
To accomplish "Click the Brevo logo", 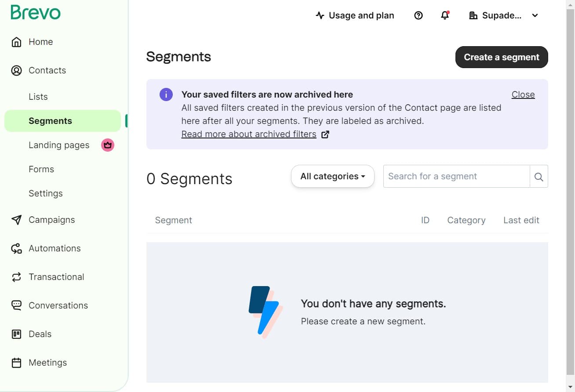I will tap(35, 12).
